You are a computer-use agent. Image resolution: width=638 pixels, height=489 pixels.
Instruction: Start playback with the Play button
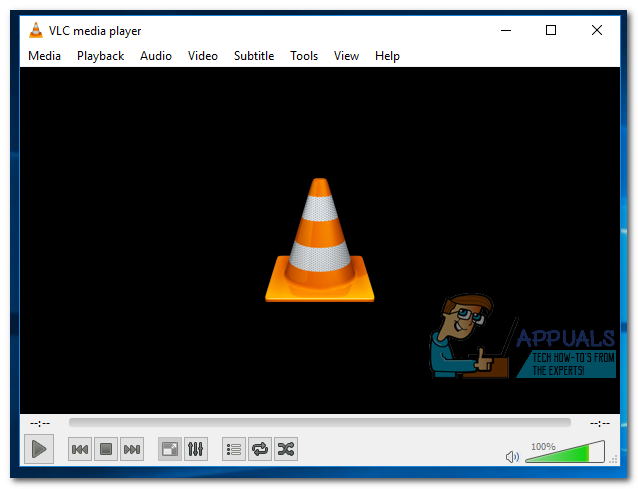click(x=39, y=449)
